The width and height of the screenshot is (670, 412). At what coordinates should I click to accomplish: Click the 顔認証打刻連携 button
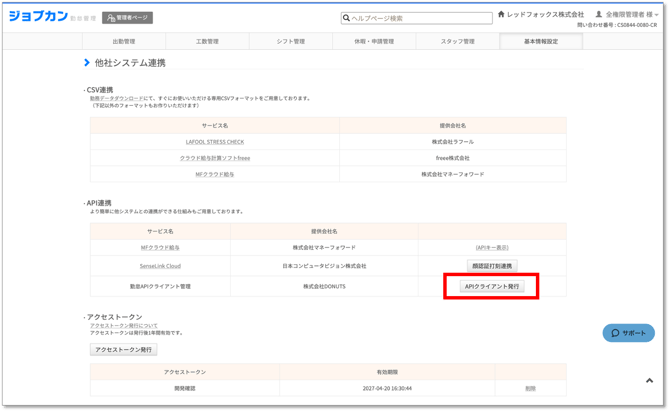click(492, 266)
